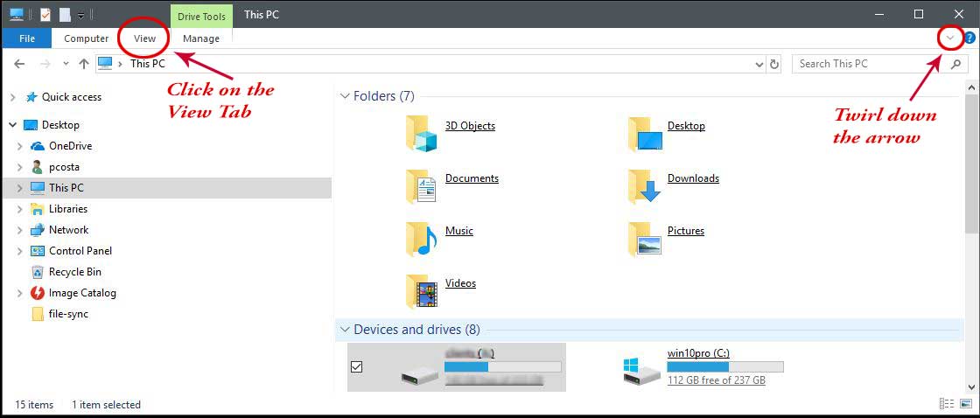Screen dimensions: 980x418
Task: Click the This PC address bar
Action: (430, 64)
